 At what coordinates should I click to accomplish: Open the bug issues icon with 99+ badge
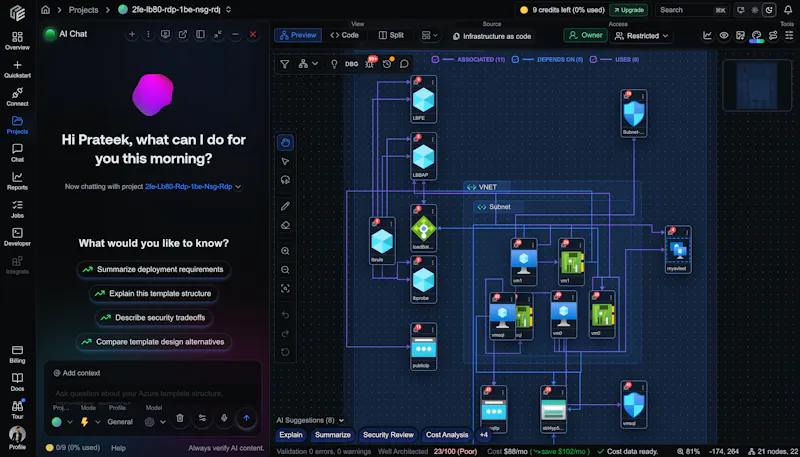370,63
